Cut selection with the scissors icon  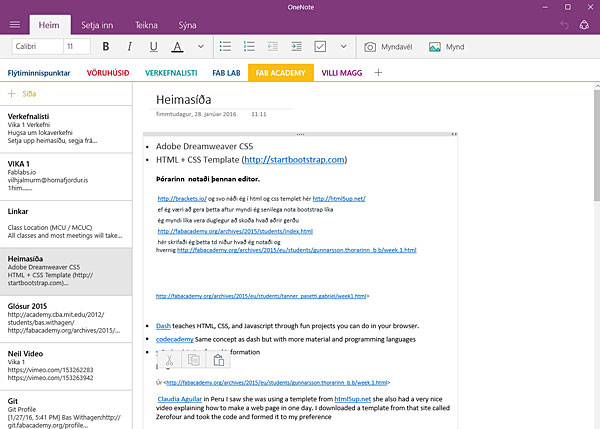click(x=169, y=360)
